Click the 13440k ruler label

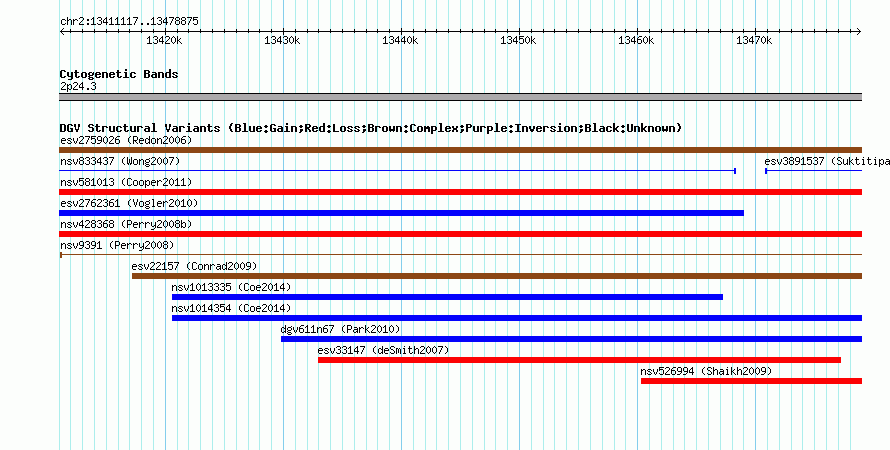(x=400, y=40)
